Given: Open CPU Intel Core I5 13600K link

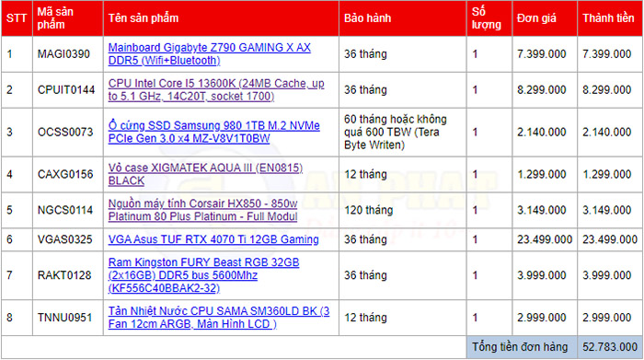Looking at the screenshot, I should (216, 89).
